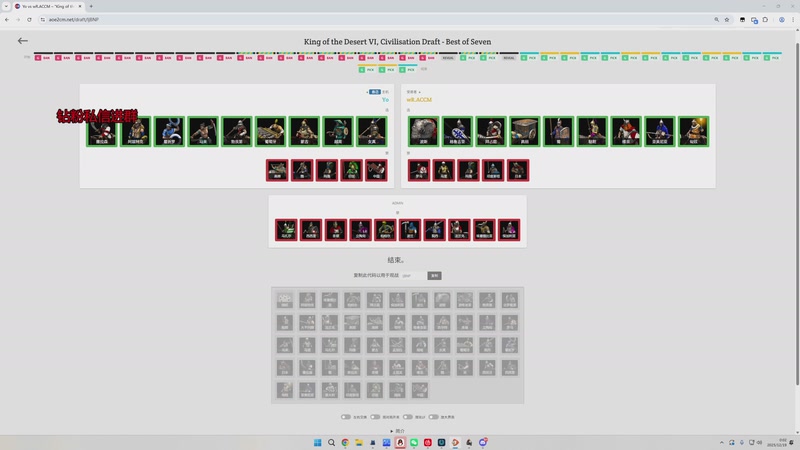Viewport: 800px width, 450px height.
Task: Click the 日本 ban card in wR.ACCM's panel
Action: pos(517,170)
